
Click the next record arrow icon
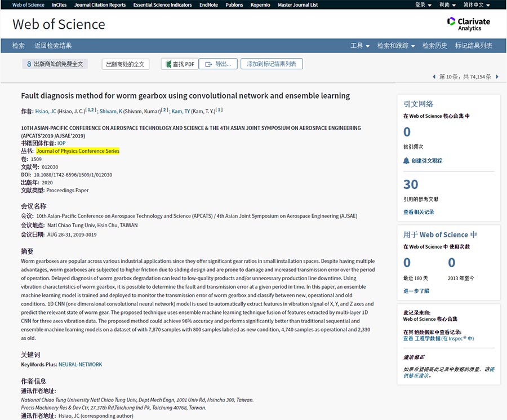click(497, 77)
